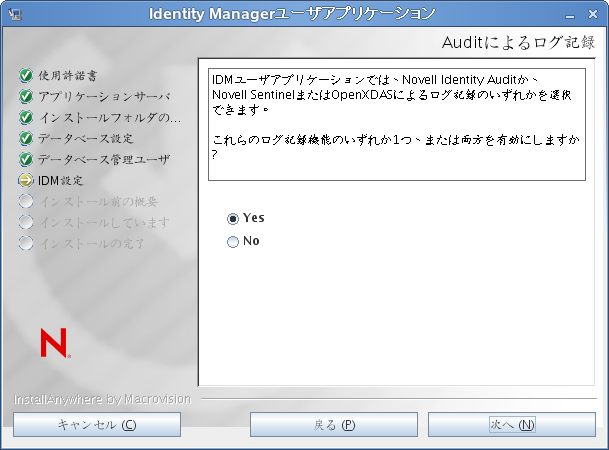
Task: Click green checkmark beside データベース設定
Action: pyautogui.click(x=26, y=138)
